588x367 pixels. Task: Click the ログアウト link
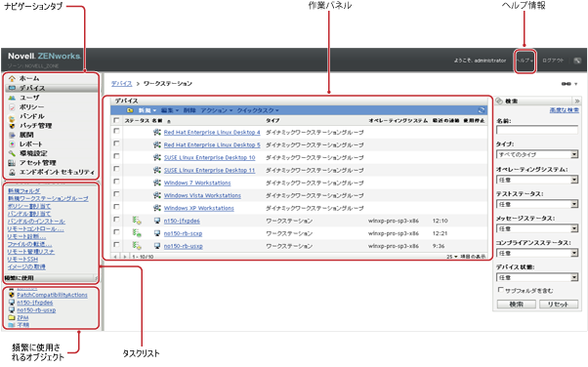(553, 61)
